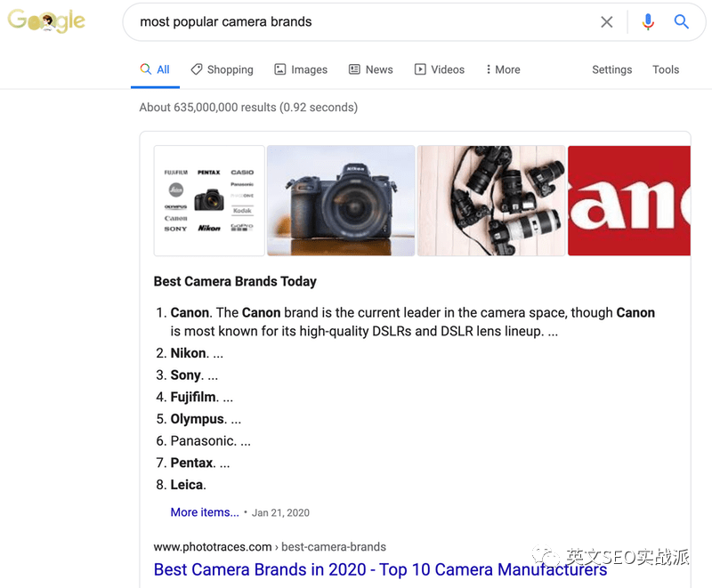
Task: Clear the search query with X icon
Action: point(607,21)
